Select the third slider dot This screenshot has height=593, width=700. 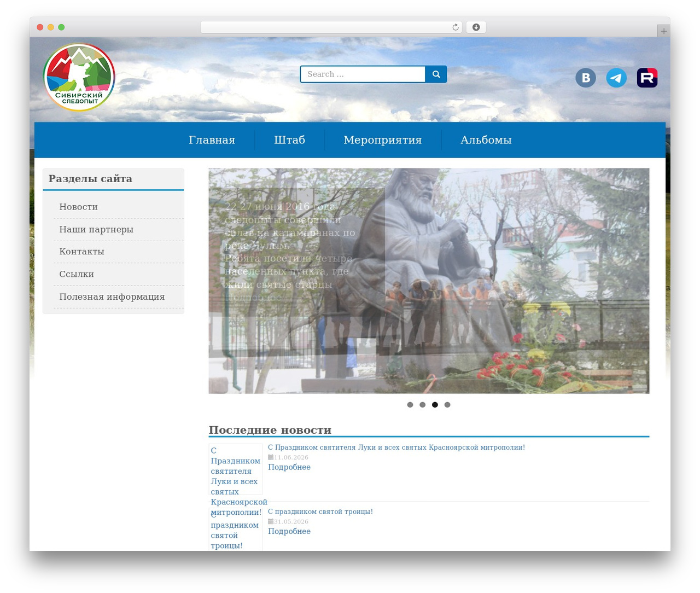point(435,405)
